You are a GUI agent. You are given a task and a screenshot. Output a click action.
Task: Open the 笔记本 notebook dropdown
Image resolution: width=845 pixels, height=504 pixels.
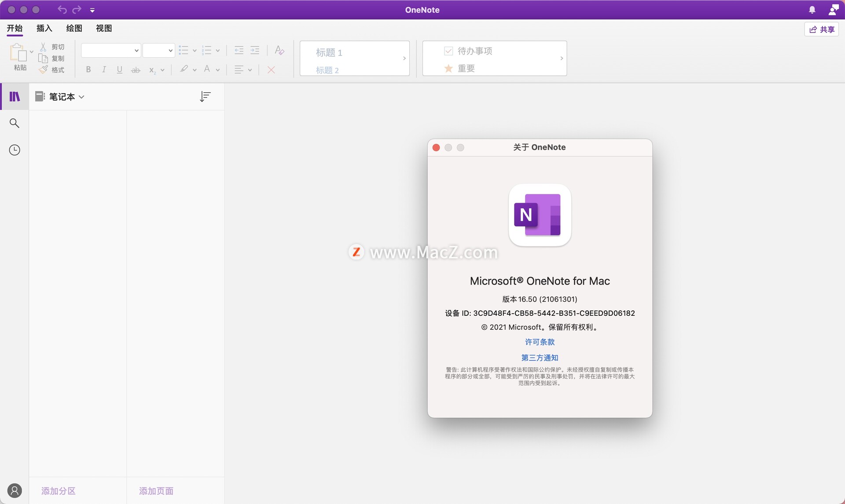tap(60, 97)
